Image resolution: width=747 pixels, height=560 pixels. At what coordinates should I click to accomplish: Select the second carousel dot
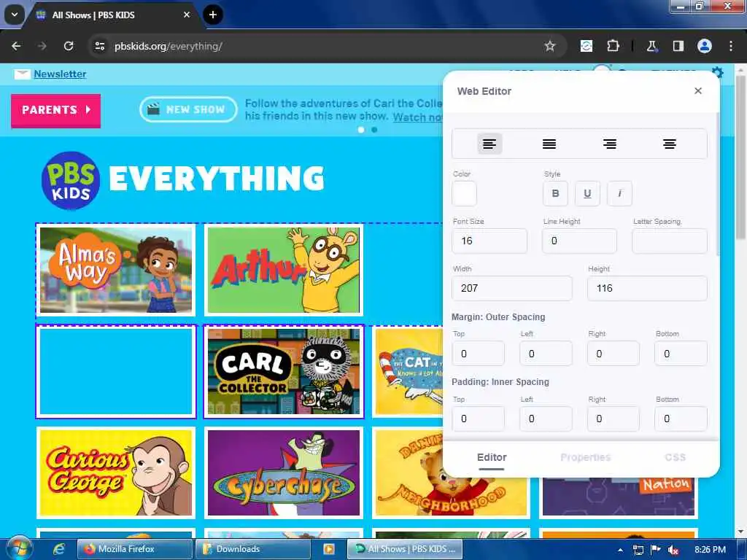point(374,130)
